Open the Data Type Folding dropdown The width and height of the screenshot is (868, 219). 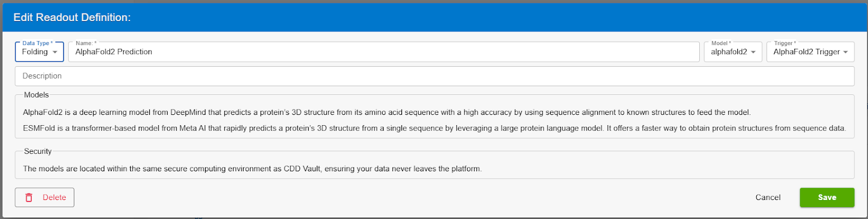pyautogui.click(x=40, y=52)
